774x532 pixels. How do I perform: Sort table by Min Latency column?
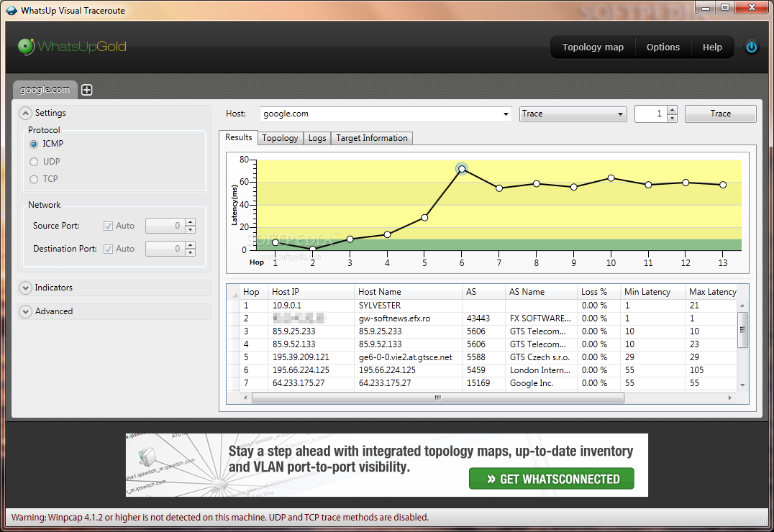[x=652, y=292]
